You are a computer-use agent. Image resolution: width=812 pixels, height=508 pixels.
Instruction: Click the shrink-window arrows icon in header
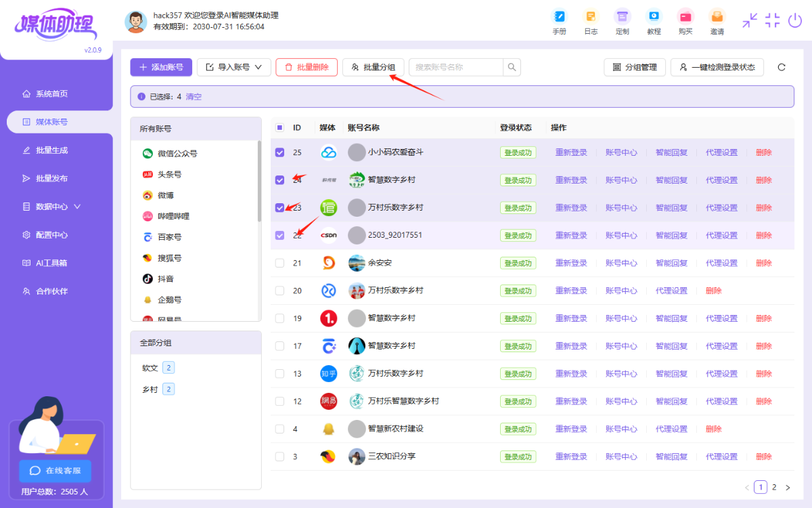pyautogui.click(x=750, y=20)
